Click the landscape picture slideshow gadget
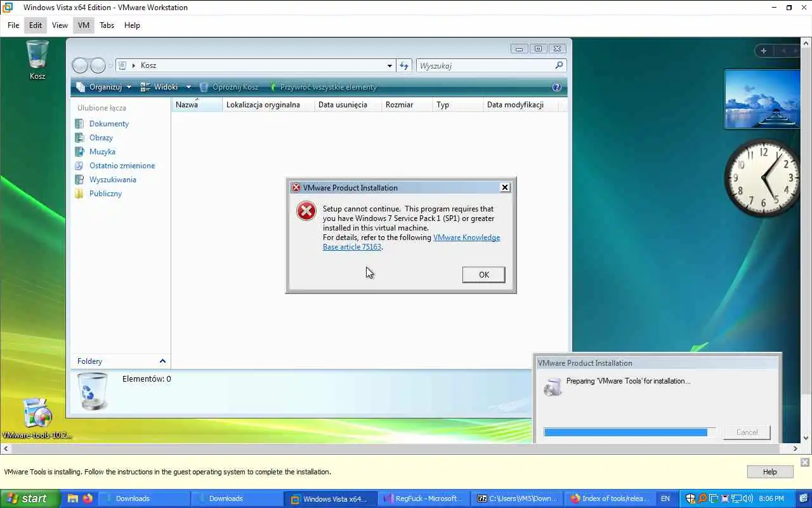812x508 pixels. tap(763, 99)
